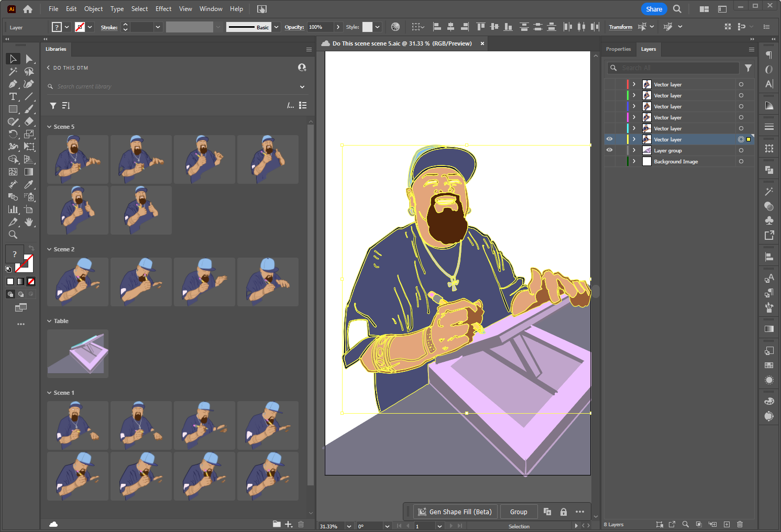This screenshot has height=532, width=781.
Task: Select the Column Graph tool
Action: [x=13, y=209]
